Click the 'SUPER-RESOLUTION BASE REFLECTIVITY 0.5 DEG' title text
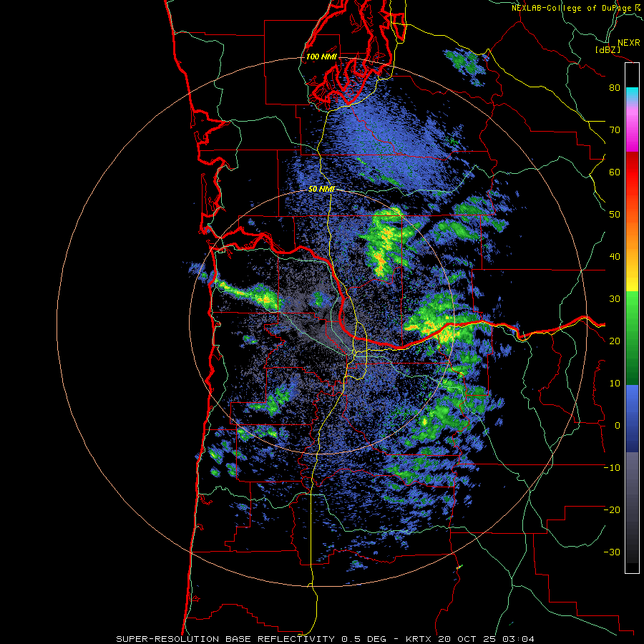 251,639
